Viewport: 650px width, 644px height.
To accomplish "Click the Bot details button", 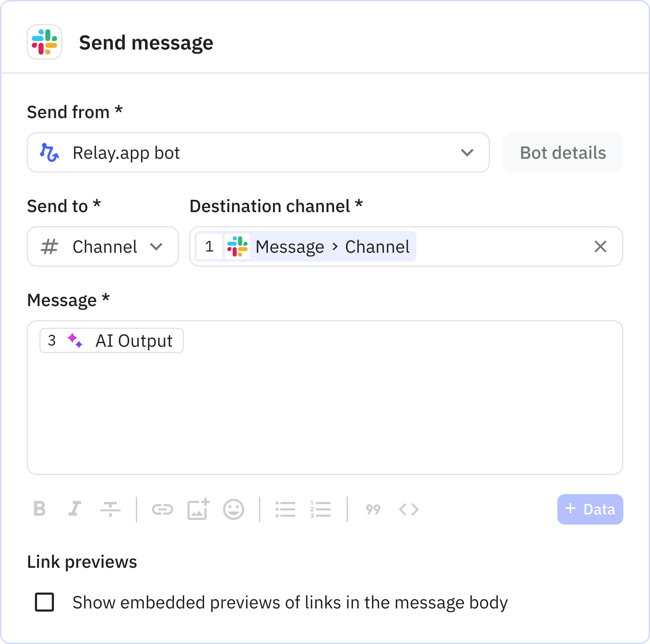I will pos(562,152).
